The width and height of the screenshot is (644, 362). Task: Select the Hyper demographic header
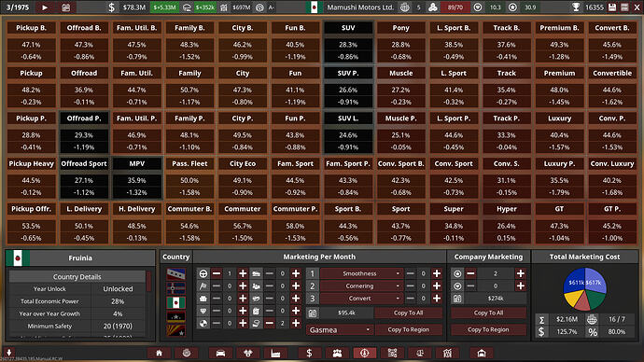click(x=507, y=209)
